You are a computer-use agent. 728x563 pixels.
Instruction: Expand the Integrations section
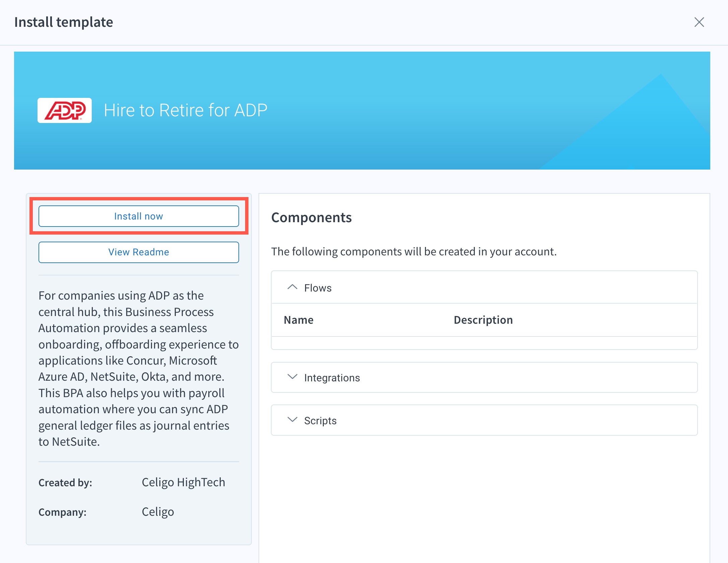(x=484, y=377)
